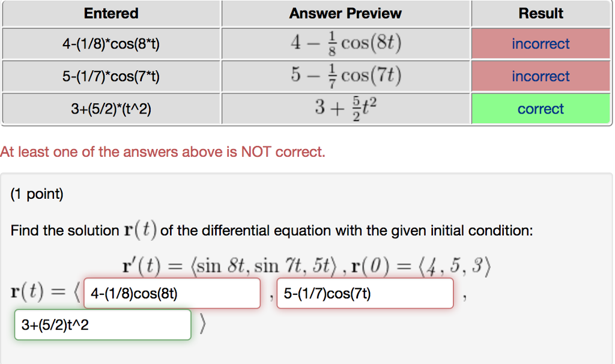615x364 pixels.
Task: Click the Entered column header
Action: 111,13
